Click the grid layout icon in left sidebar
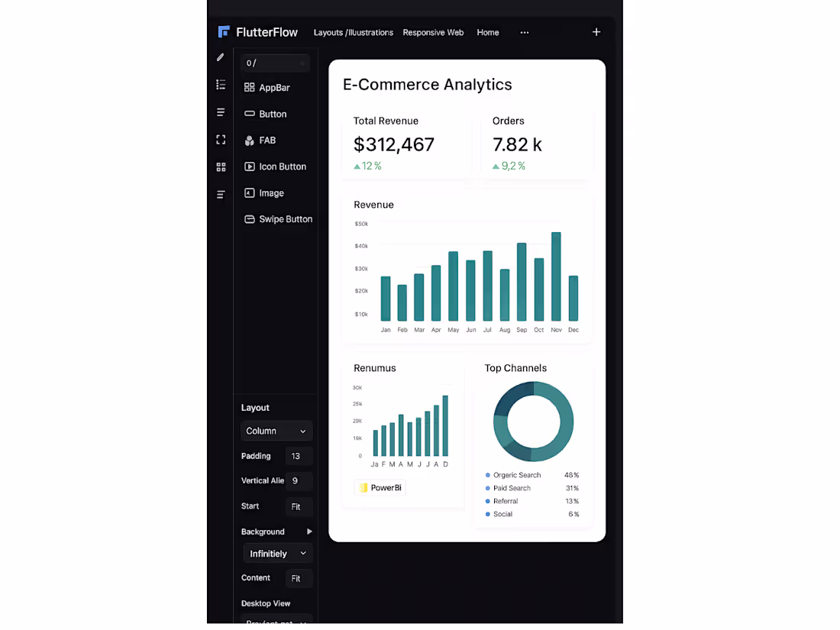This screenshot has width=840, height=630. [x=221, y=166]
